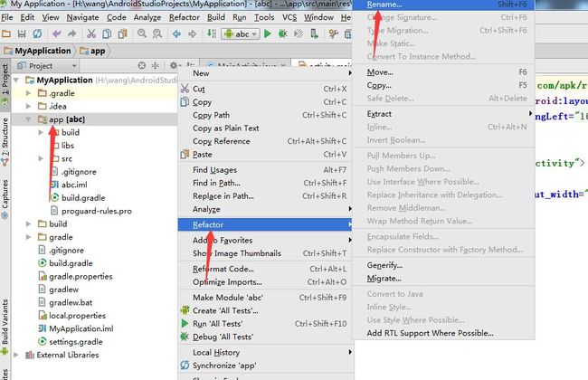The width and height of the screenshot is (588, 380).
Task: Click the Back navigation arrow
Action: pyautogui.click(x=176, y=33)
